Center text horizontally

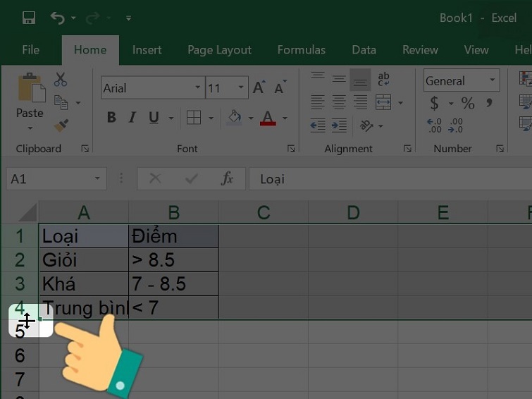pyautogui.click(x=339, y=102)
